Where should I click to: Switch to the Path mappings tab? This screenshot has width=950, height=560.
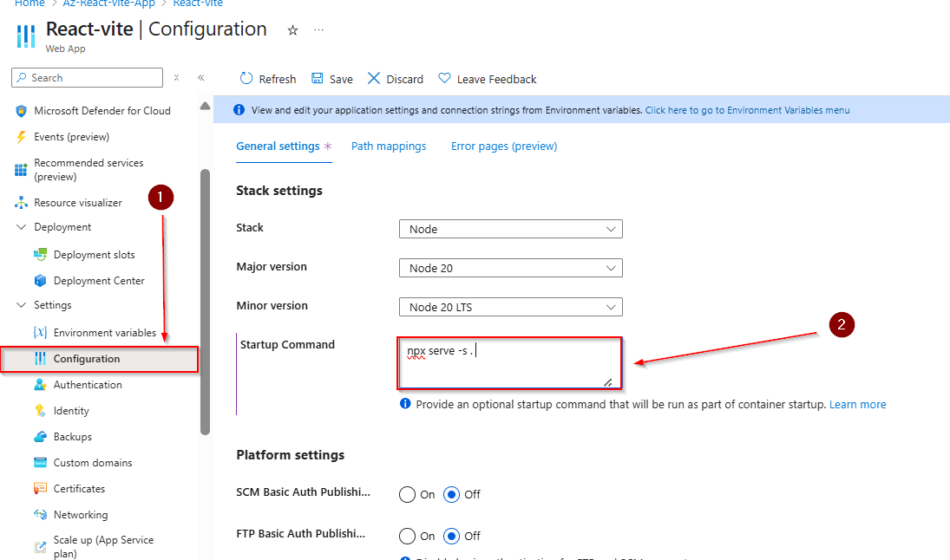pyautogui.click(x=389, y=146)
